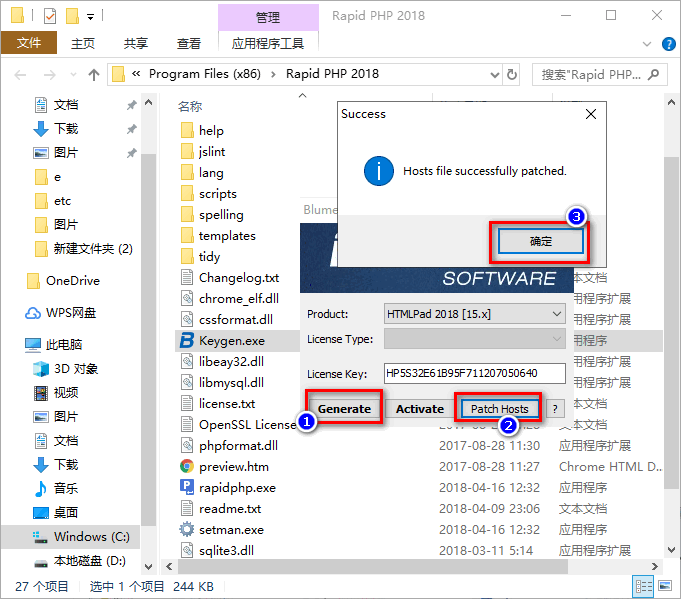681x599 pixels.
Task: Click the Keygen.exe file icon
Action: 187,341
